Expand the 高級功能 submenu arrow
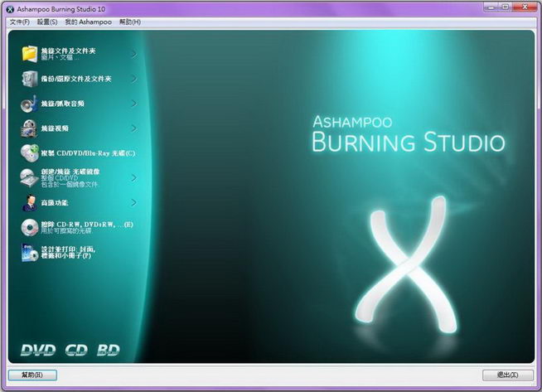The height and width of the screenshot is (392, 542). coord(133,202)
